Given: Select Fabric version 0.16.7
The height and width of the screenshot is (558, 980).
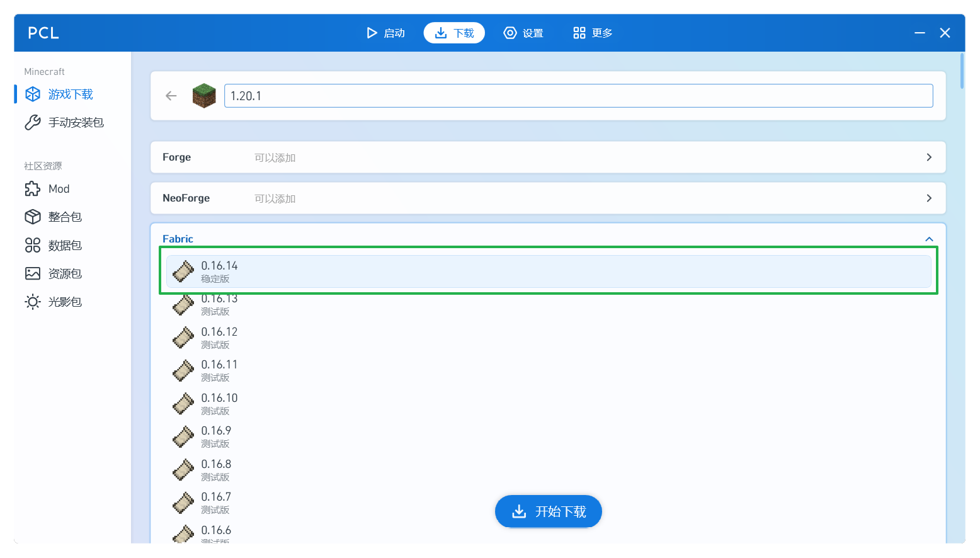Looking at the screenshot, I should click(549, 503).
